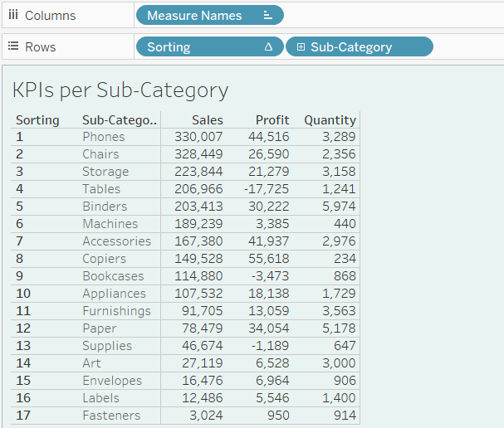Click the Sub-Category field header in table
This screenshot has height=428, width=504.
[120, 120]
